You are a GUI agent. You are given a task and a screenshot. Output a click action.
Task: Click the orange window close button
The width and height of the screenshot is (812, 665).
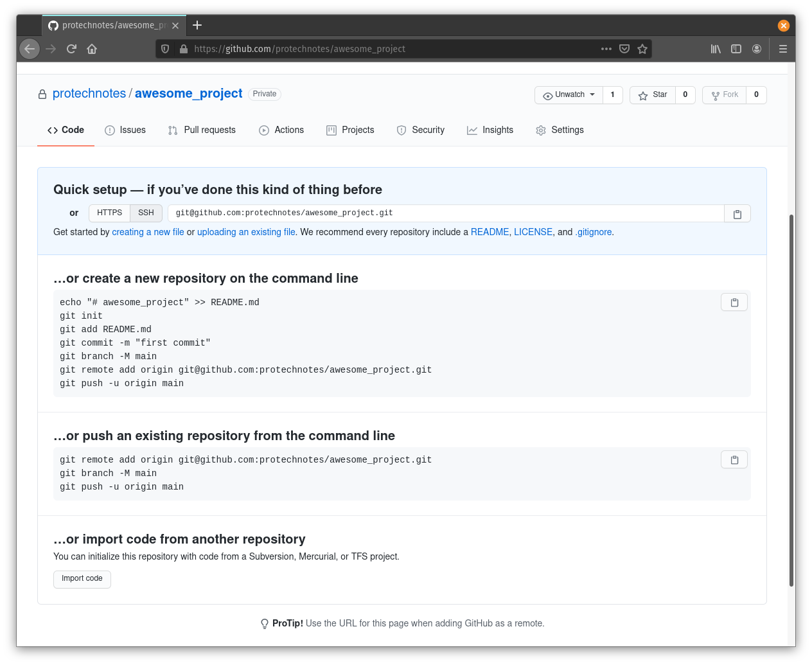[784, 26]
